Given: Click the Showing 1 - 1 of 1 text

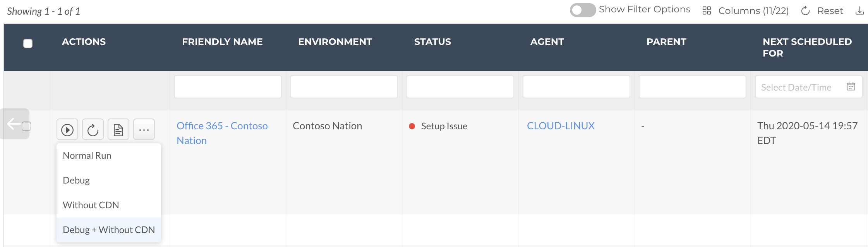Looking at the screenshot, I should pyautogui.click(x=43, y=11).
